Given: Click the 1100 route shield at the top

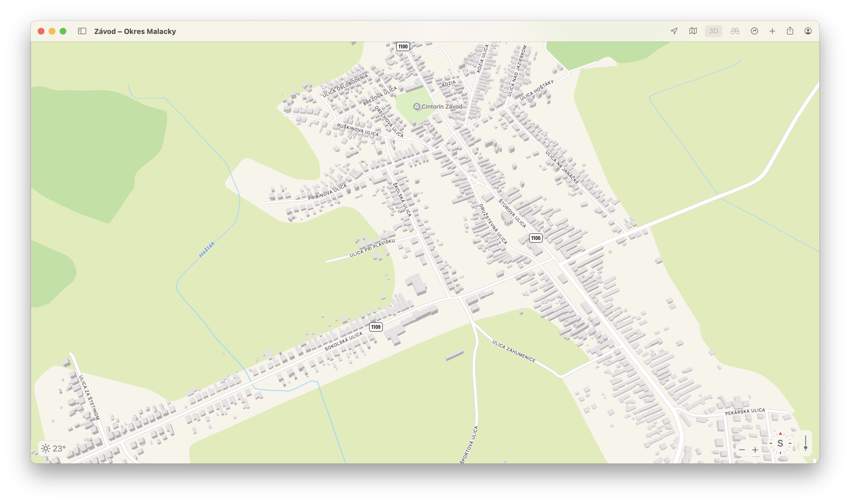Looking at the screenshot, I should pos(403,46).
